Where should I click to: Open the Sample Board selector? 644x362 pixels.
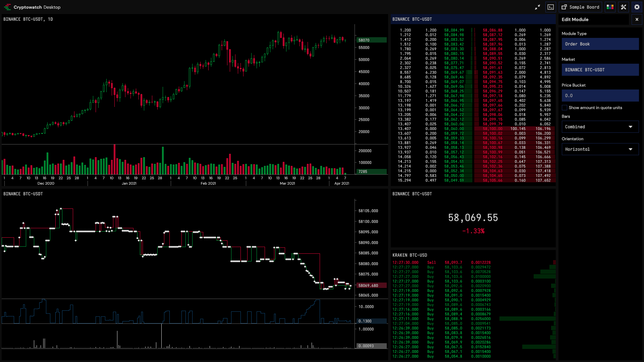click(580, 7)
